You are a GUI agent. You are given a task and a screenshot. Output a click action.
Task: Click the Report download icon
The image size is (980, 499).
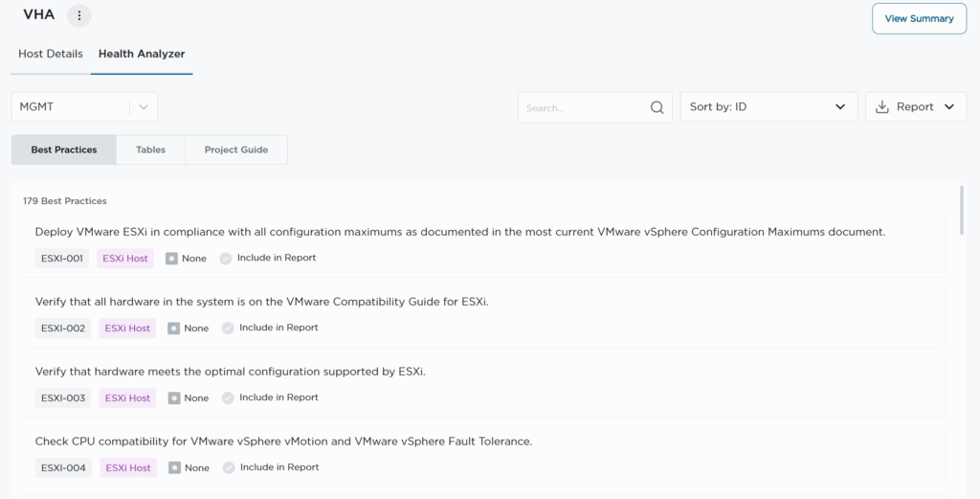(882, 107)
